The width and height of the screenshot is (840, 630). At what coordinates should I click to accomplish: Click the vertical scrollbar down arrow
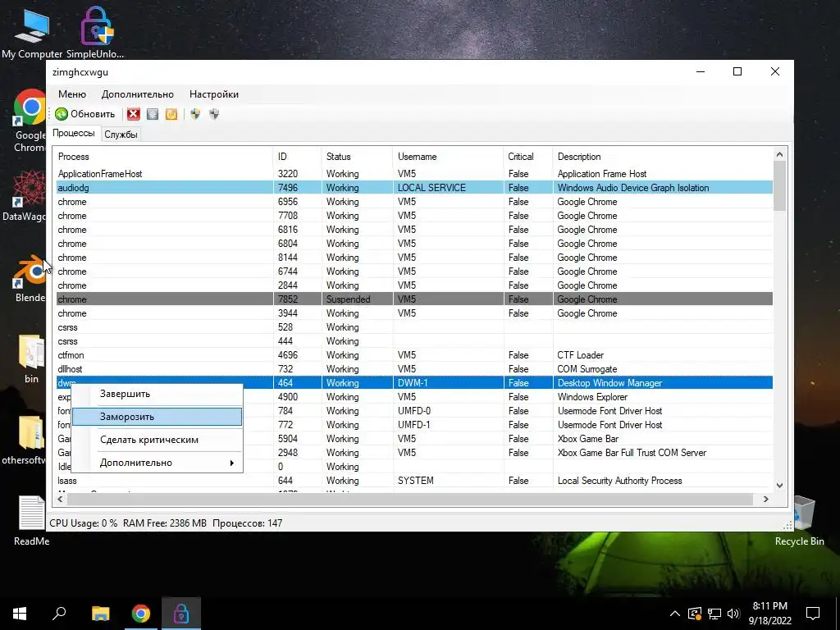[779, 486]
